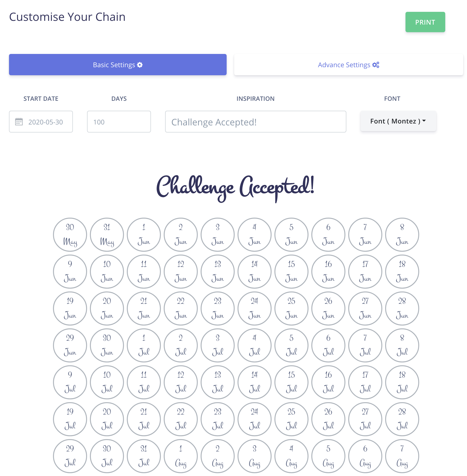Click the gears icon on Advance Settings

pyautogui.click(x=375, y=65)
